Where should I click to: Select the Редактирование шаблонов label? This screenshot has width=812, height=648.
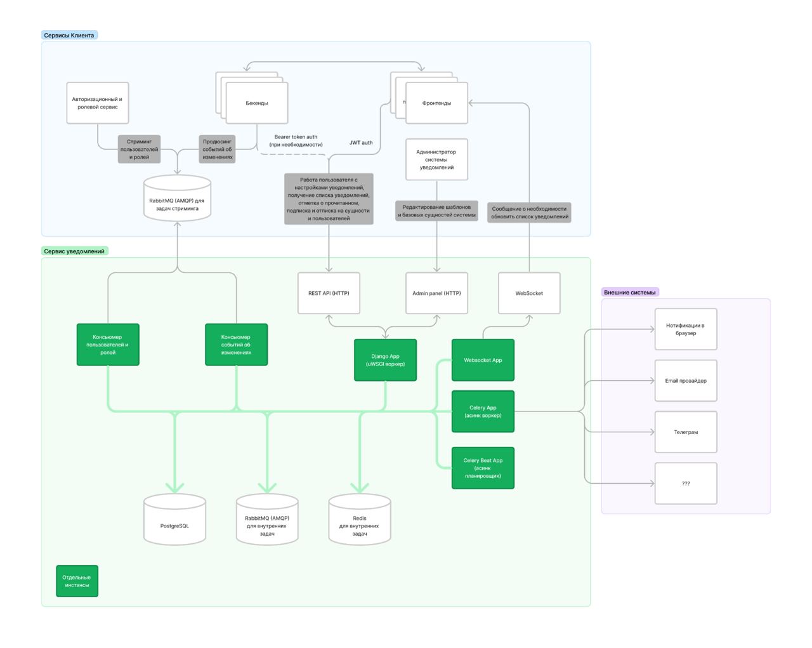436,211
